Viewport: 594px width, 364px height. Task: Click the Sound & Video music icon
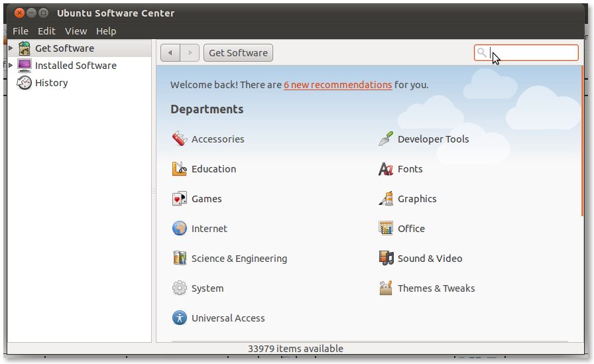pyautogui.click(x=386, y=259)
